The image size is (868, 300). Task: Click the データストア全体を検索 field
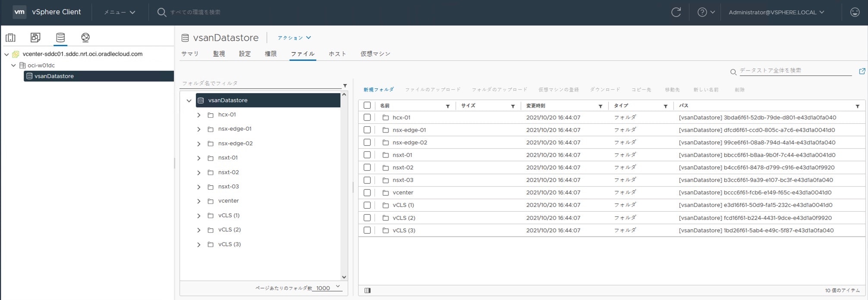point(795,71)
